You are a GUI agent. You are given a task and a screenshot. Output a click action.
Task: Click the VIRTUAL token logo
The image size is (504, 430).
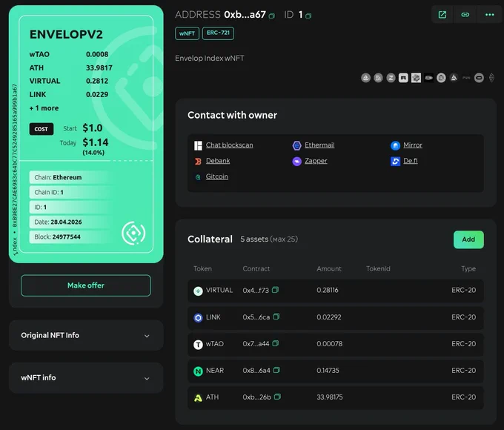(x=198, y=291)
